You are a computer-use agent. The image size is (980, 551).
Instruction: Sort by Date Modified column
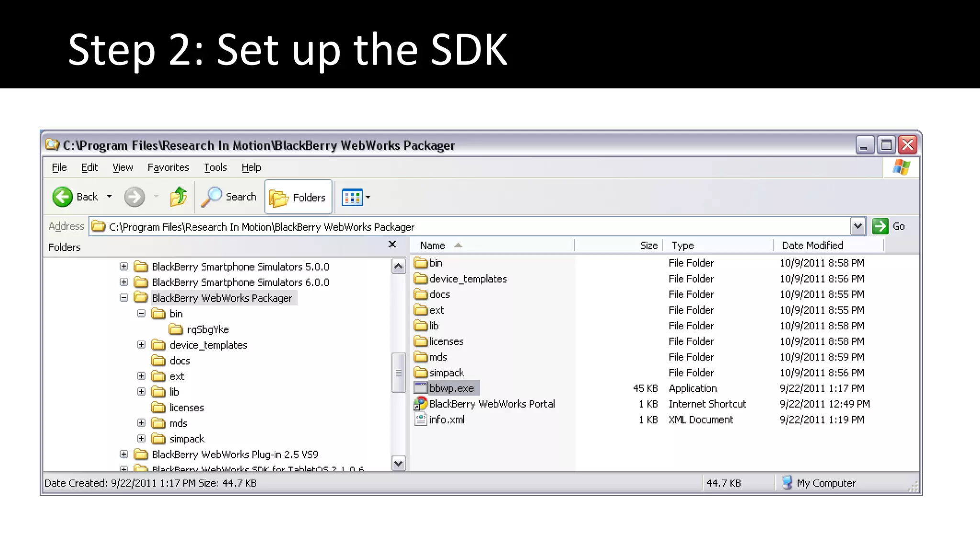828,245
